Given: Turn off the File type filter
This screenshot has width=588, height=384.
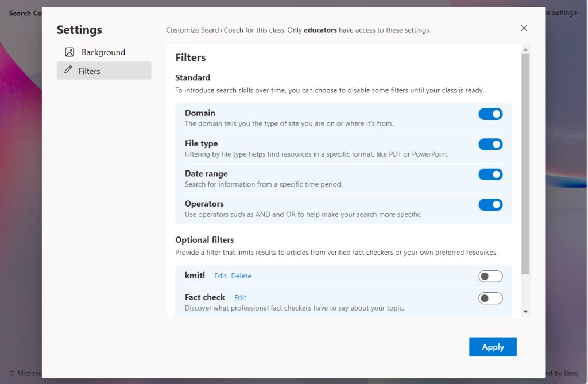Looking at the screenshot, I should click(x=490, y=144).
